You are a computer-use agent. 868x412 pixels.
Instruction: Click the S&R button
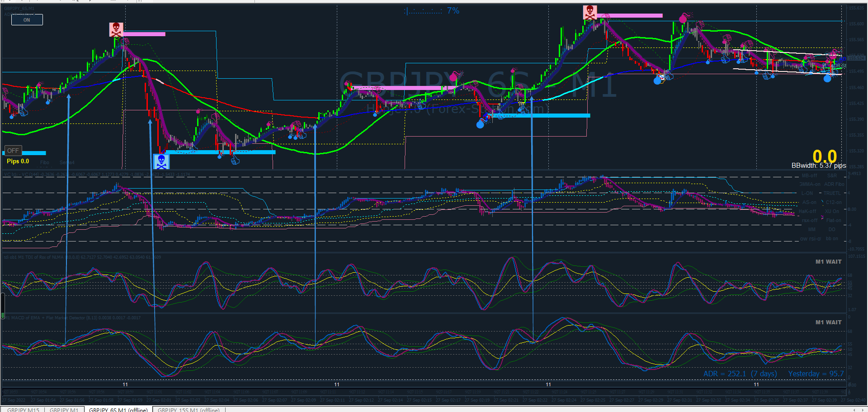pyautogui.click(x=832, y=175)
